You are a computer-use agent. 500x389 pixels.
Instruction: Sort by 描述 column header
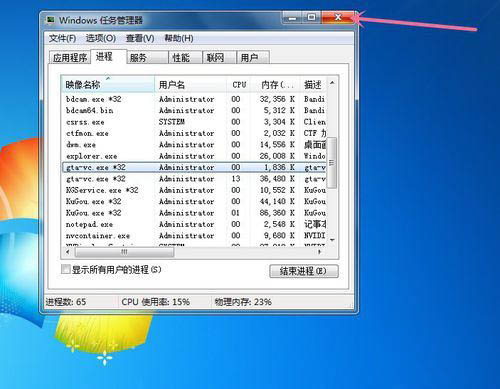[313, 84]
